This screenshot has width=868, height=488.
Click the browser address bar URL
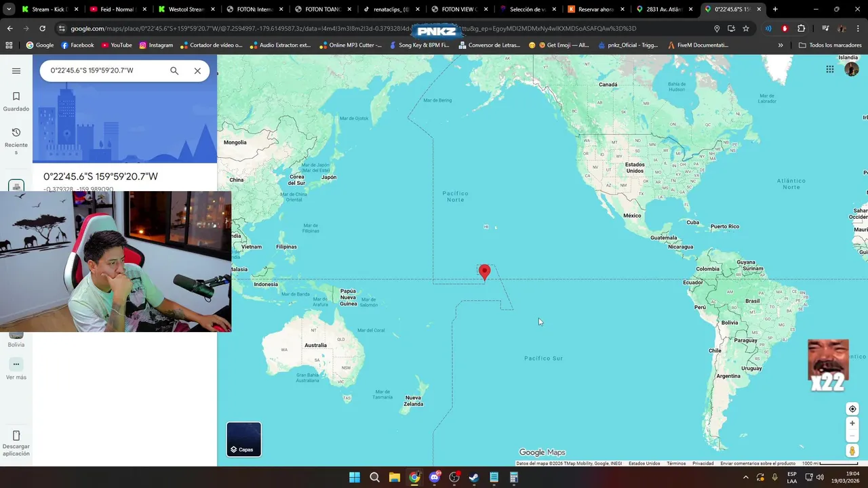[x=353, y=28]
